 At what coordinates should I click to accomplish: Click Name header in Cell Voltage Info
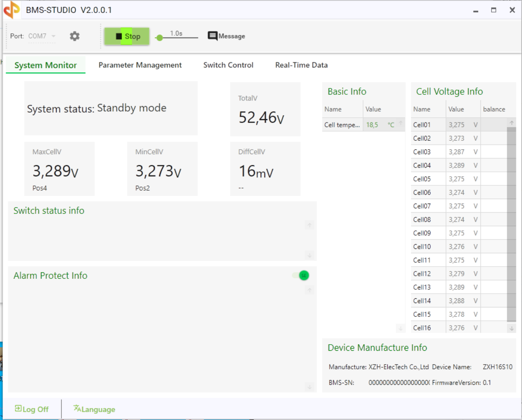tap(422, 109)
